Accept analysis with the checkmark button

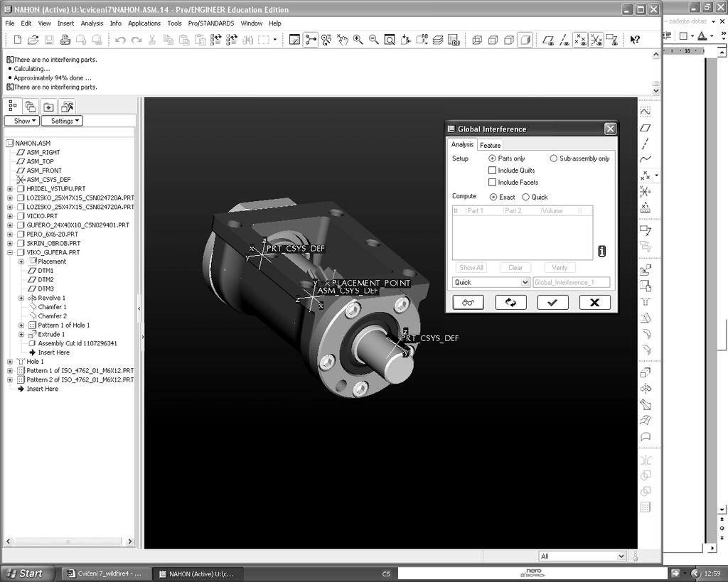552,303
